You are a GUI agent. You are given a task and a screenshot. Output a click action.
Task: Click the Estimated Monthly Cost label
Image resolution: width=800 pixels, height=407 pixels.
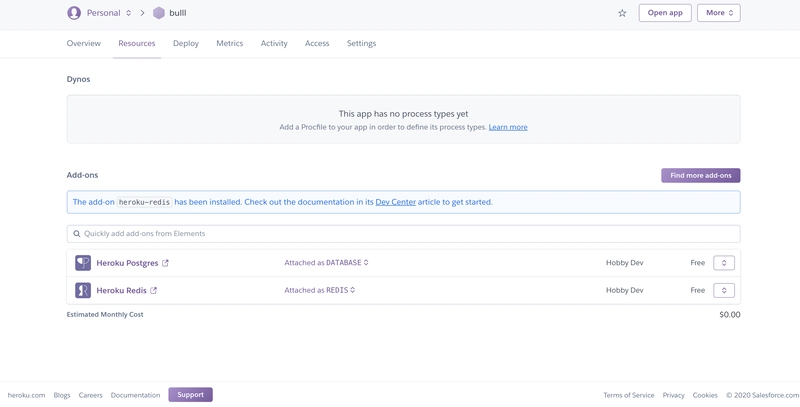[105, 315]
